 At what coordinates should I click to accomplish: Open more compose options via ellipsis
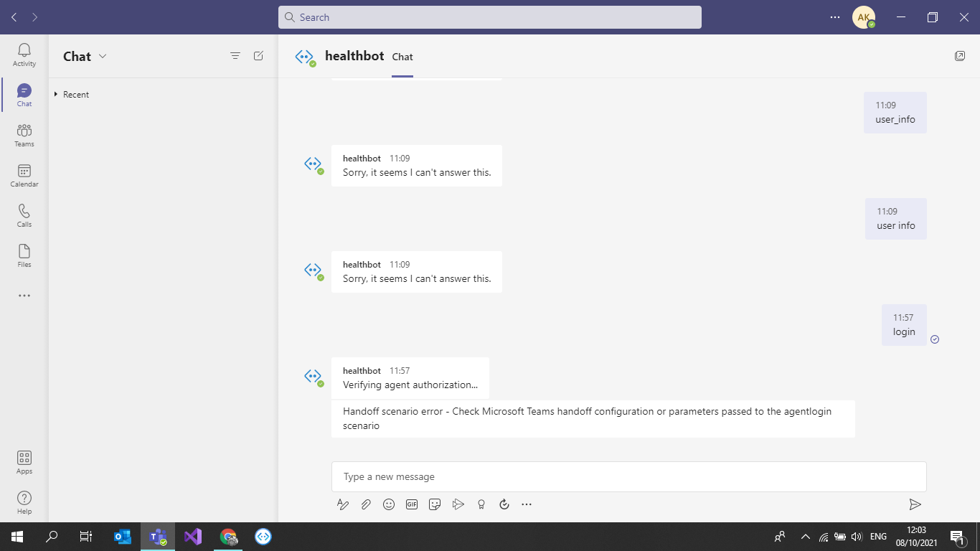click(x=527, y=504)
